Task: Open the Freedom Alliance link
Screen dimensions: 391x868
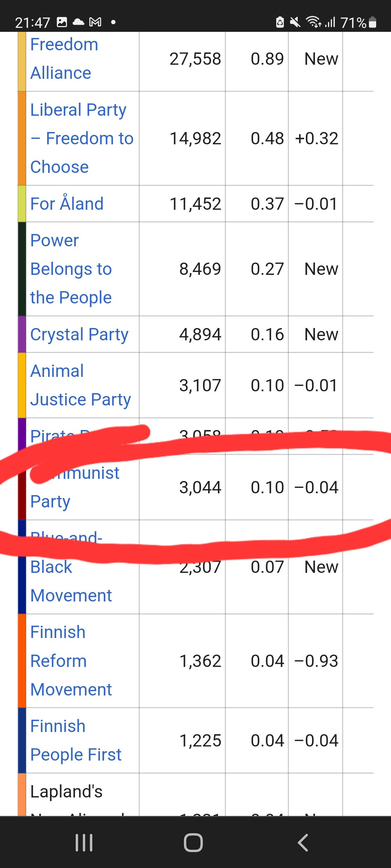Action: tap(64, 59)
